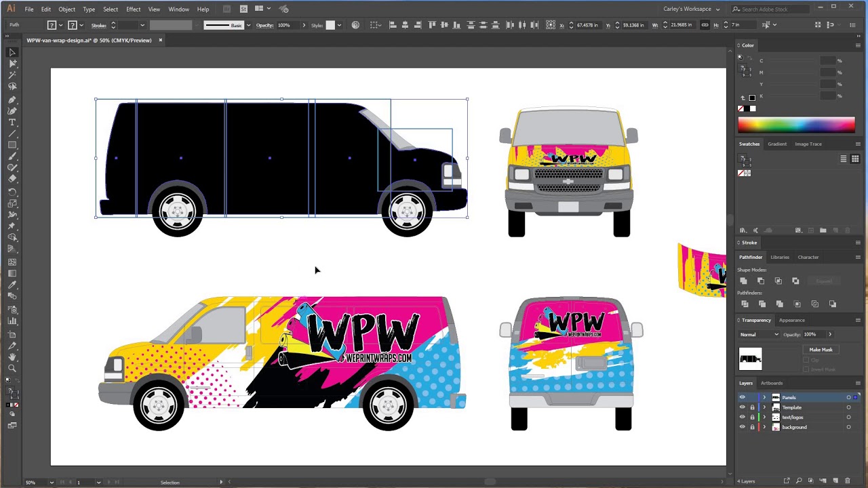Select the Pen tool
The height and width of the screenshot is (488, 868).
click(12, 100)
